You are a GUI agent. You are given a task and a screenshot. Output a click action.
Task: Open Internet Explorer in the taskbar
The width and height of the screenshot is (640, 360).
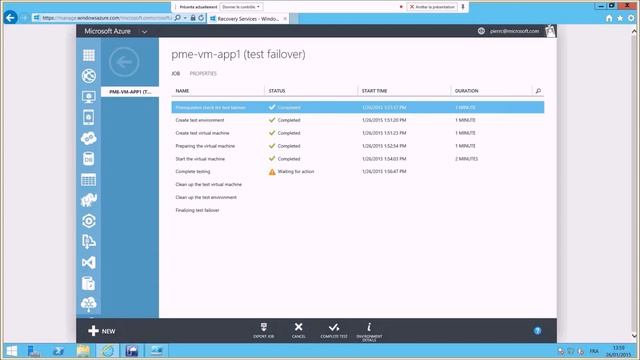click(x=108, y=351)
